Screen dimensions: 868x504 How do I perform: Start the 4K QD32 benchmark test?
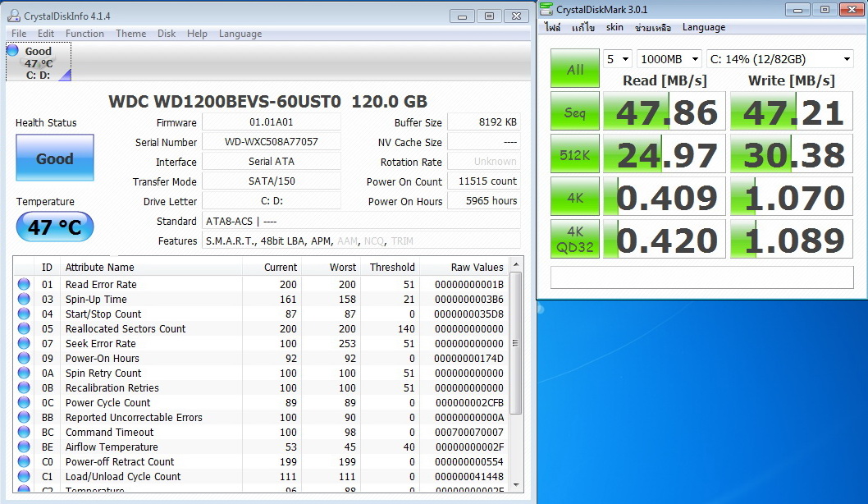(x=574, y=239)
